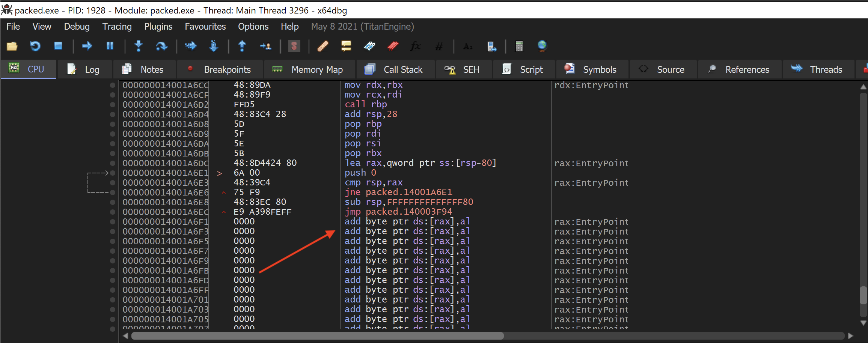Select the 'call rbp' instruction row
This screenshot has width=868, height=343.
tap(366, 105)
